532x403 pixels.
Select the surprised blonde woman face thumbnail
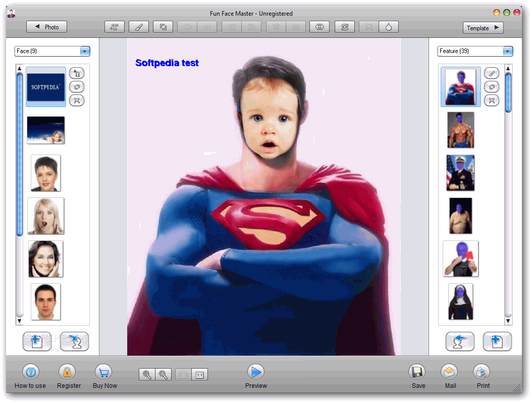pyautogui.click(x=46, y=216)
